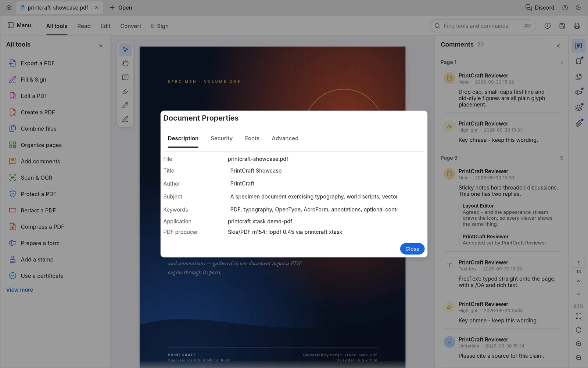
Task: Zoom in with the magnifier plus icon
Action: [x=578, y=344]
